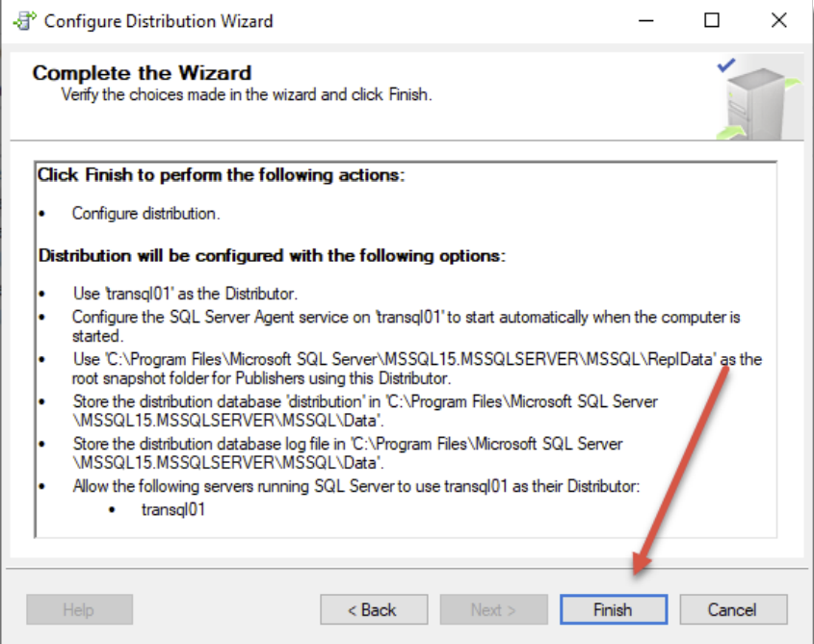This screenshot has width=814, height=644.
Task: Click "Use 'transql01' as the Distributor." line
Action: tap(185, 294)
